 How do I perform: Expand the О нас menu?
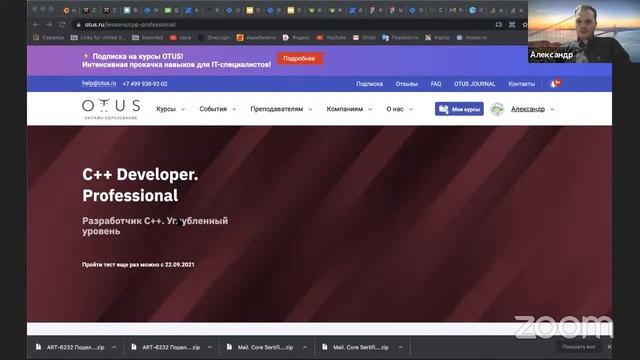click(400, 109)
